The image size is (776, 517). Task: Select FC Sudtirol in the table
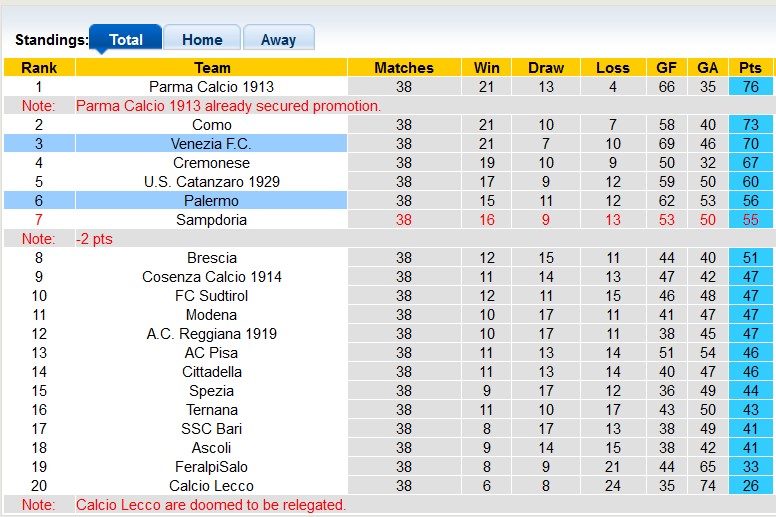pos(211,296)
